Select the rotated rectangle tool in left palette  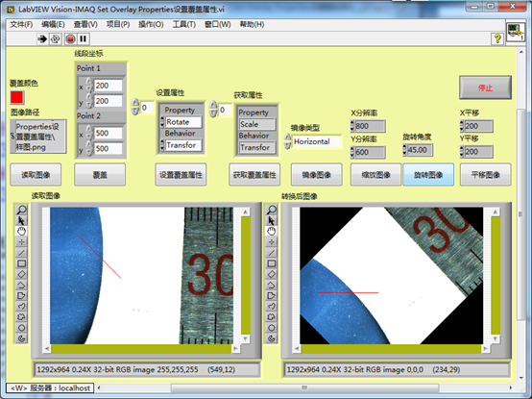pyautogui.click(x=21, y=274)
